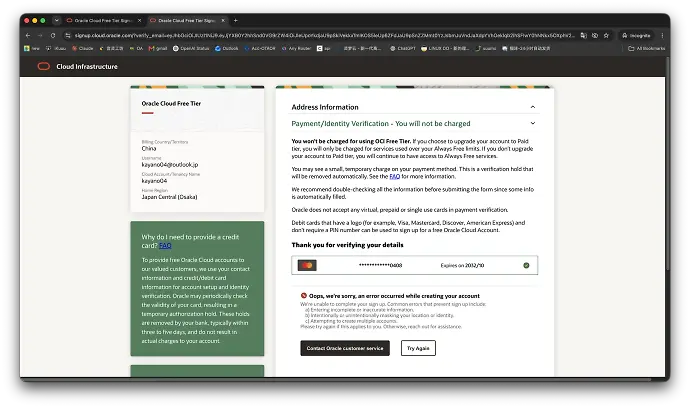Screen dimensions: 690x407
Task: Click the Address Information heading
Action: [x=325, y=107]
